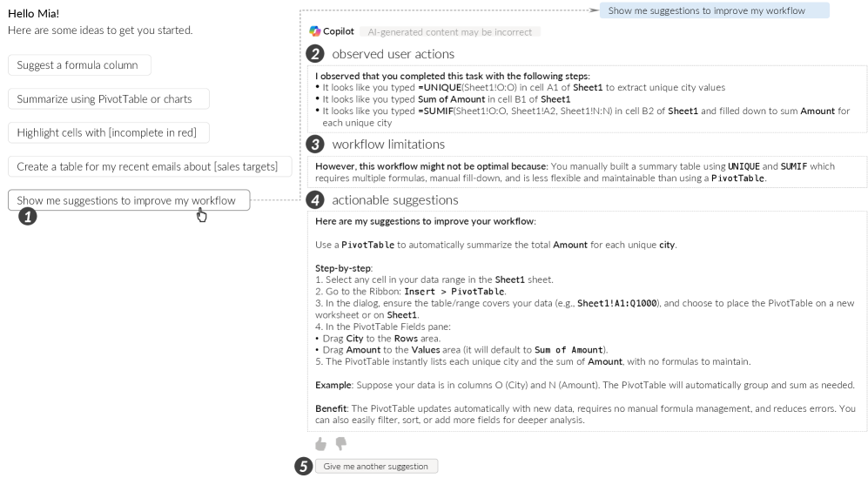Viewport: 868px width, 485px height.
Task: Choose 'Suggest a formula column' idea
Action: click(78, 65)
